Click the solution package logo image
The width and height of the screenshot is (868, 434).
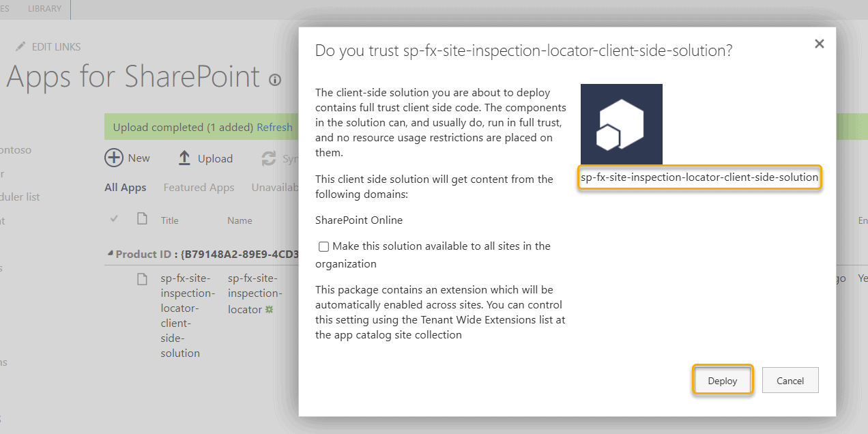(622, 124)
